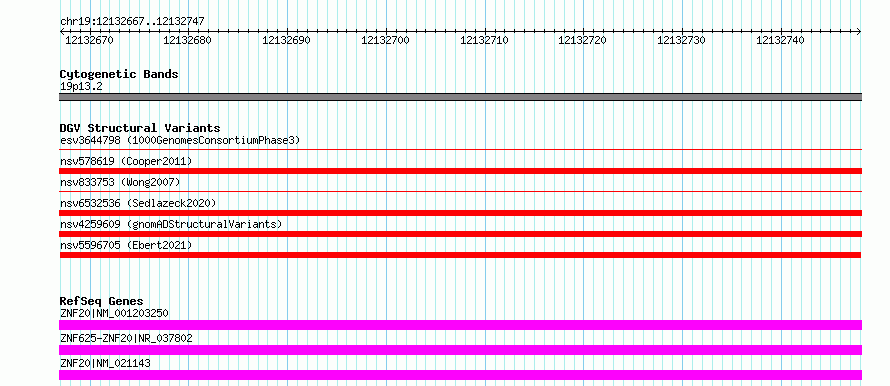Click ruler position 12132700
Image resolution: width=890 pixels, height=386 pixels.
[385, 40]
